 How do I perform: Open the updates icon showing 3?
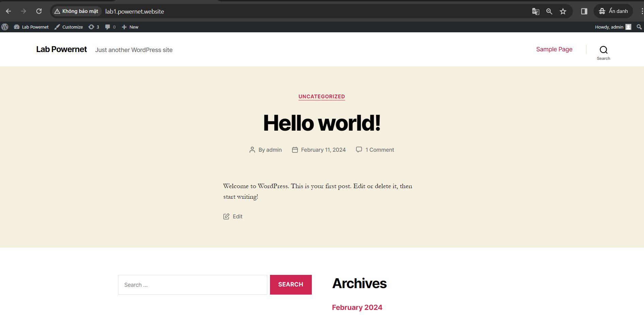(94, 27)
